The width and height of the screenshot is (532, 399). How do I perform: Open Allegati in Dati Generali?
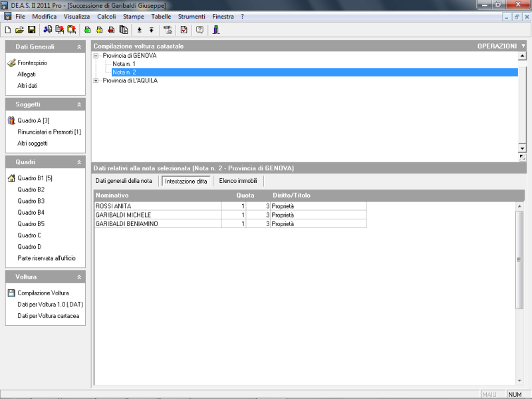pyautogui.click(x=27, y=74)
